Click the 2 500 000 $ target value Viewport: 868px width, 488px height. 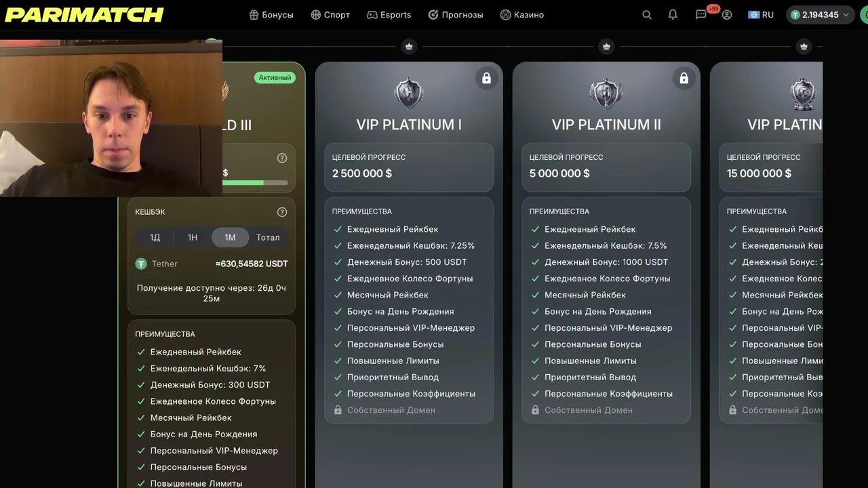point(362,174)
